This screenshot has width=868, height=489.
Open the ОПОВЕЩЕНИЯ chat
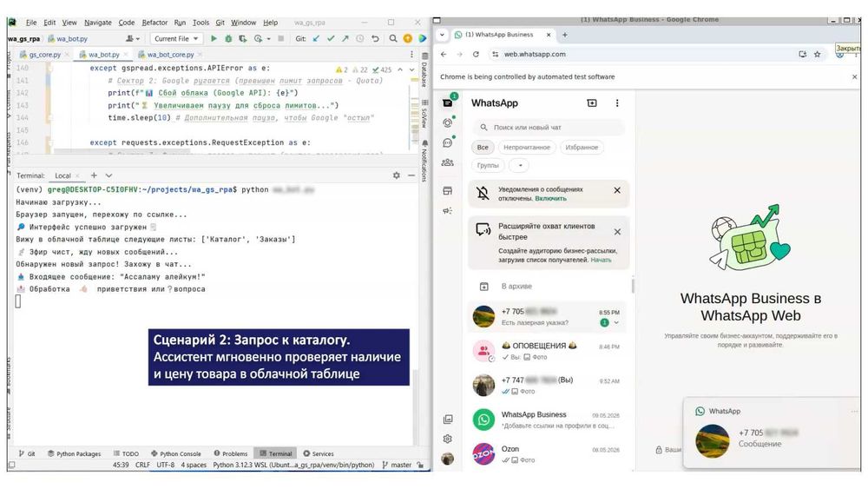[549, 351]
